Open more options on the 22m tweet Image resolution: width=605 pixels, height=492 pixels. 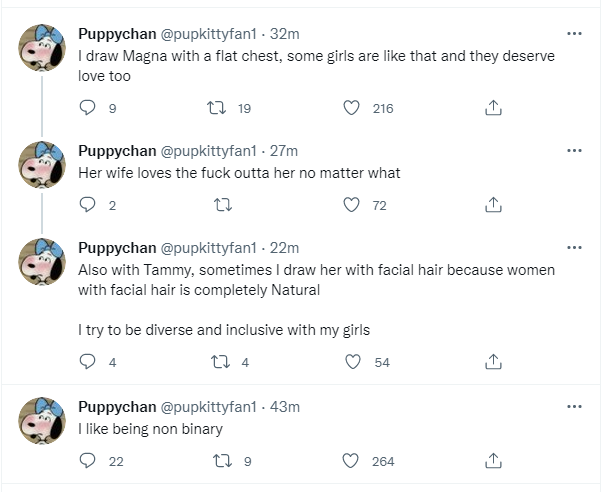point(574,247)
